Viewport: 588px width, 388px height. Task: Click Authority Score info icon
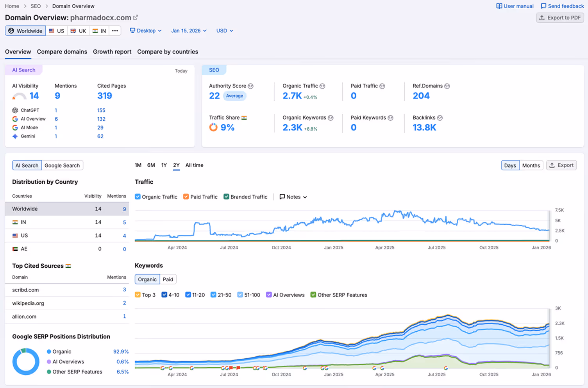pos(251,86)
